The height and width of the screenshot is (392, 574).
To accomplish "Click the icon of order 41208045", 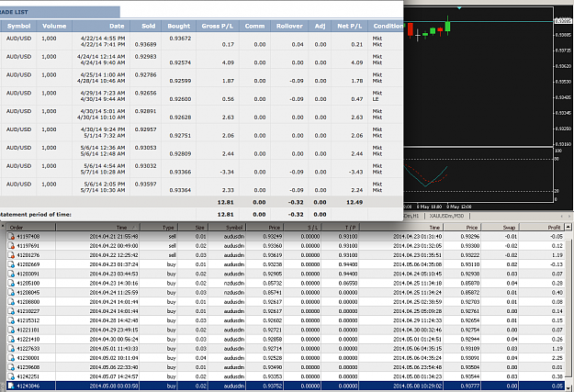I will [11, 293].
